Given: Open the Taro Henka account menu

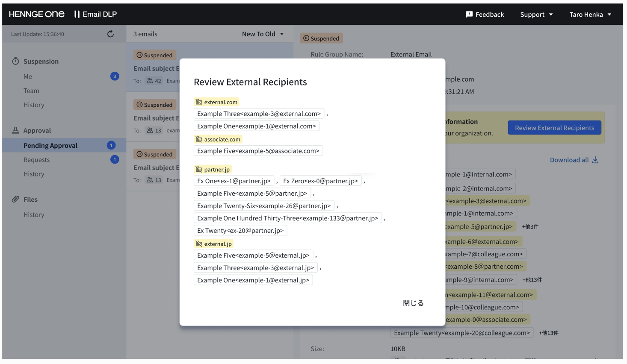Looking at the screenshot, I should (590, 15).
